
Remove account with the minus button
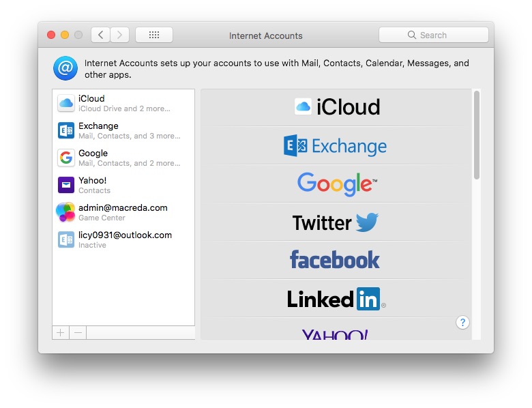pyautogui.click(x=78, y=333)
